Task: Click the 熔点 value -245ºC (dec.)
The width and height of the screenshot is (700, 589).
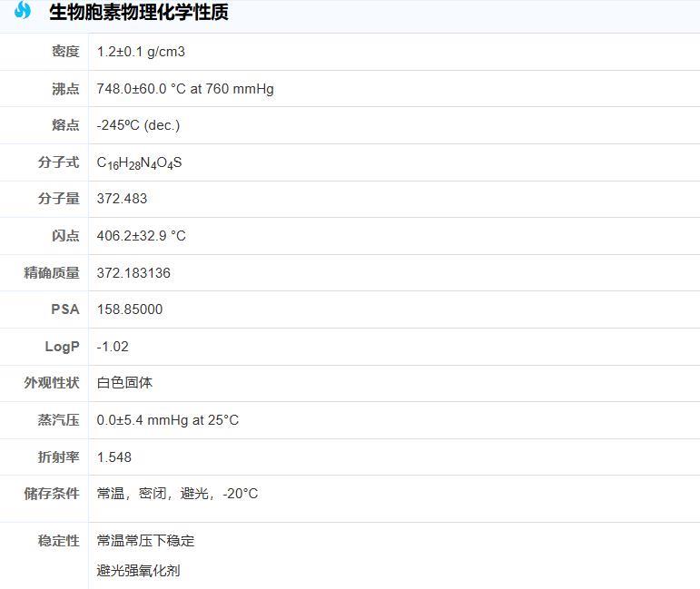Action: [138, 125]
